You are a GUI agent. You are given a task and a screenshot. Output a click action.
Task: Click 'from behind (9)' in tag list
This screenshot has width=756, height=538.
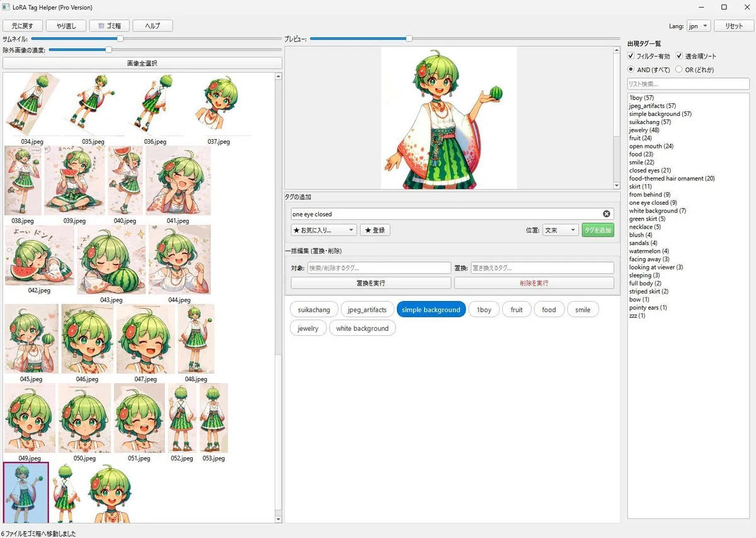(x=650, y=195)
